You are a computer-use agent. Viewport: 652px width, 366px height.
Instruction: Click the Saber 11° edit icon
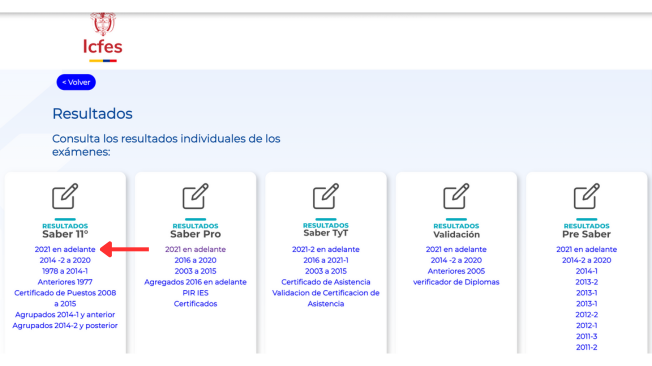click(x=65, y=196)
